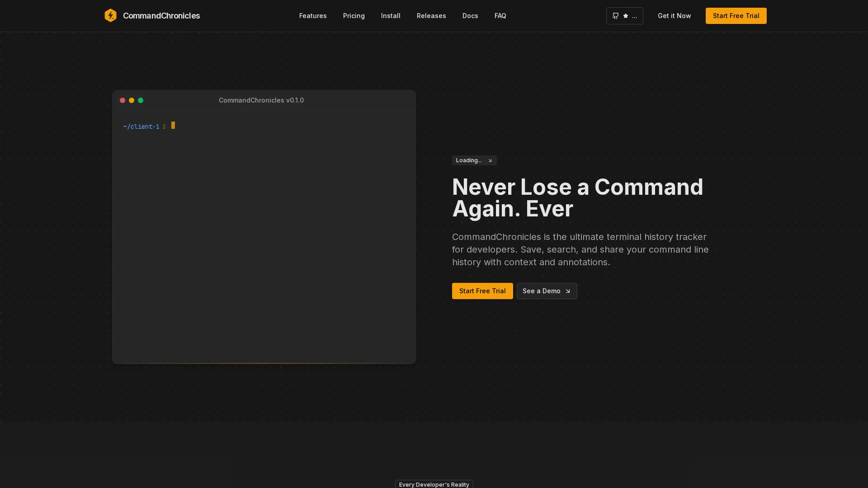Open the Docs page link
The height and width of the screenshot is (488, 868).
coord(470,16)
